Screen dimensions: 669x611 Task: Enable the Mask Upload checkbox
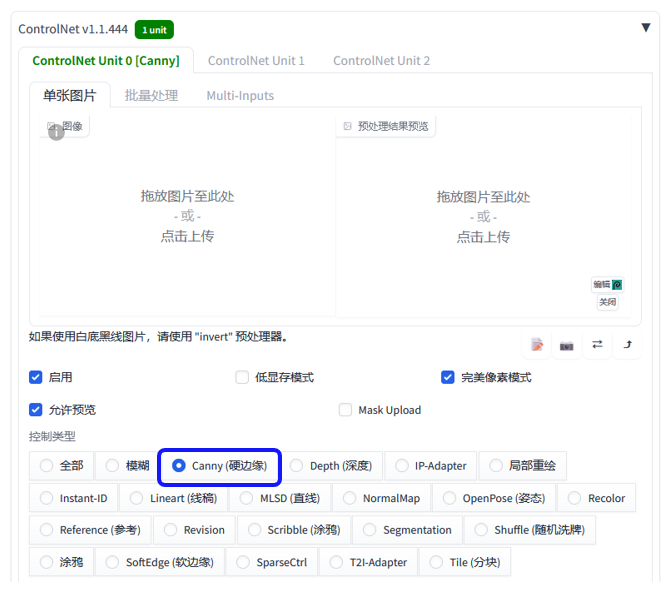(x=345, y=410)
